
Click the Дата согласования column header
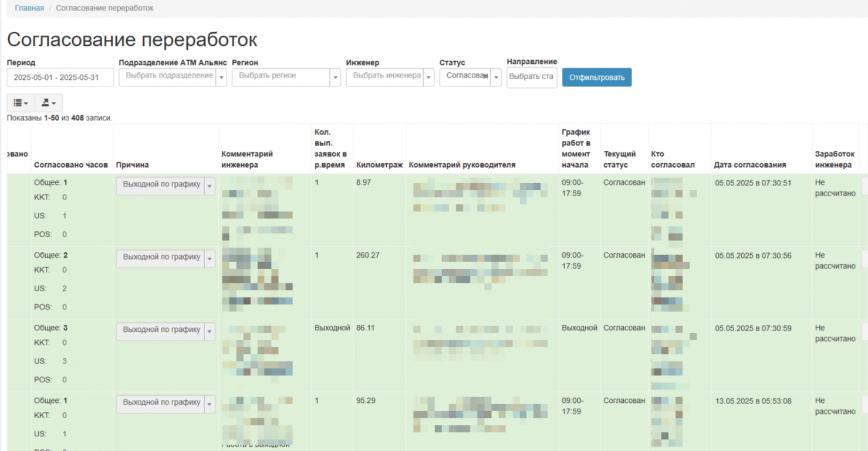pyautogui.click(x=749, y=165)
